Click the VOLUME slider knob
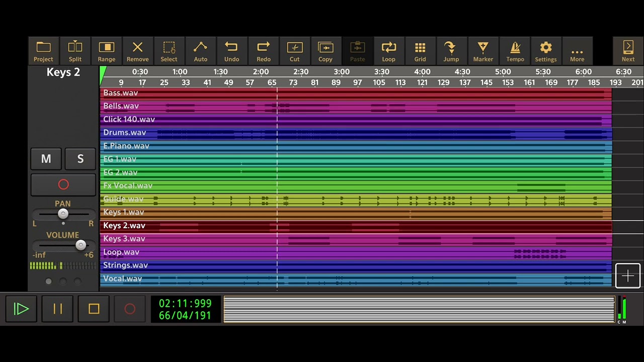This screenshot has width=644, height=362. click(80, 245)
